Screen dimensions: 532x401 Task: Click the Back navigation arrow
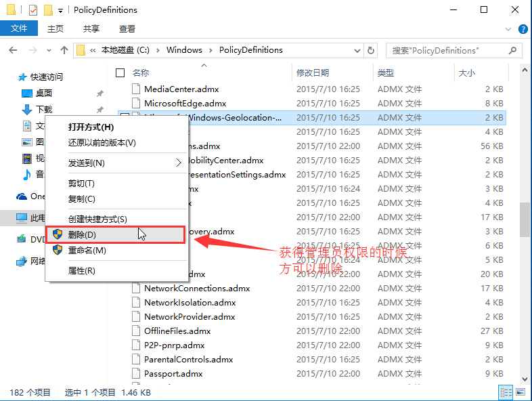(13, 50)
